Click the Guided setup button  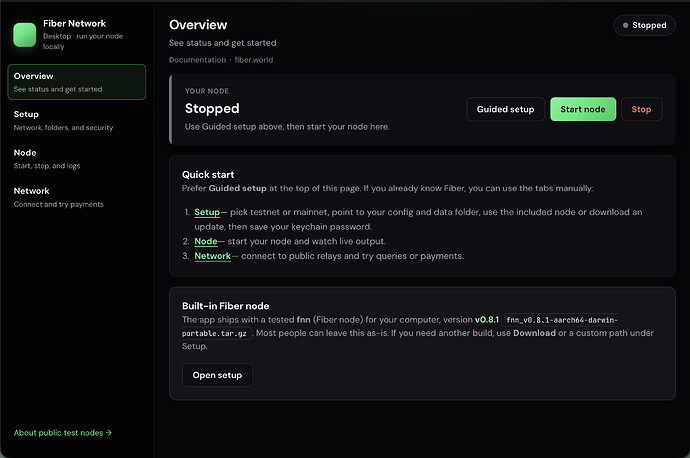click(x=505, y=109)
